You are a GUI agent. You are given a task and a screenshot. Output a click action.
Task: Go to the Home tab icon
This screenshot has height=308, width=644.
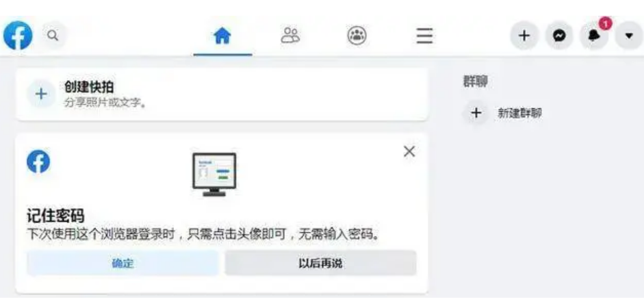point(222,36)
